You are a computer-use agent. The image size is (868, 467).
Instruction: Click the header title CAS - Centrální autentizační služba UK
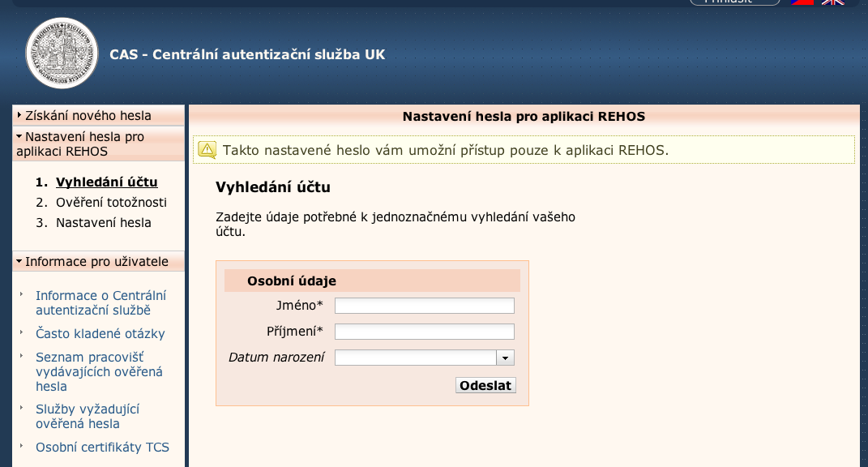coord(247,54)
